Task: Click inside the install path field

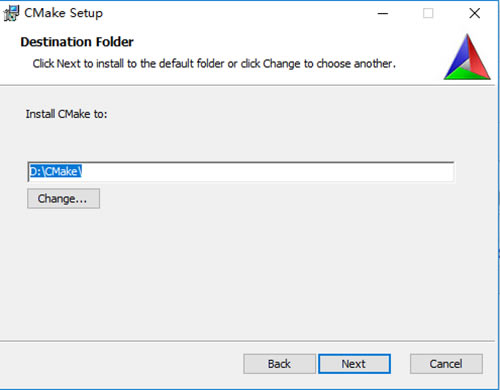Action: tap(241, 172)
